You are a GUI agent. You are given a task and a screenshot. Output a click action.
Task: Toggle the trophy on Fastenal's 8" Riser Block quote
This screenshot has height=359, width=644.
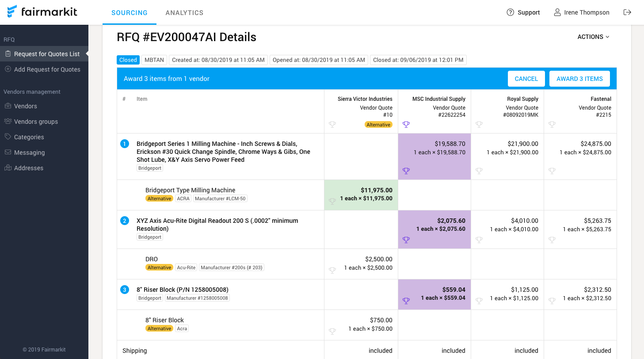(x=552, y=301)
